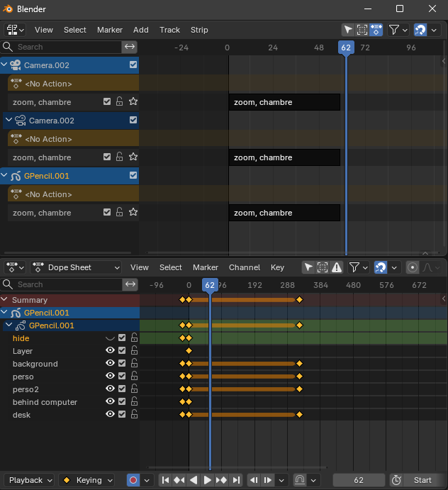The width and height of the screenshot is (448, 490).
Task: Play the animation forward
Action: pos(208,480)
